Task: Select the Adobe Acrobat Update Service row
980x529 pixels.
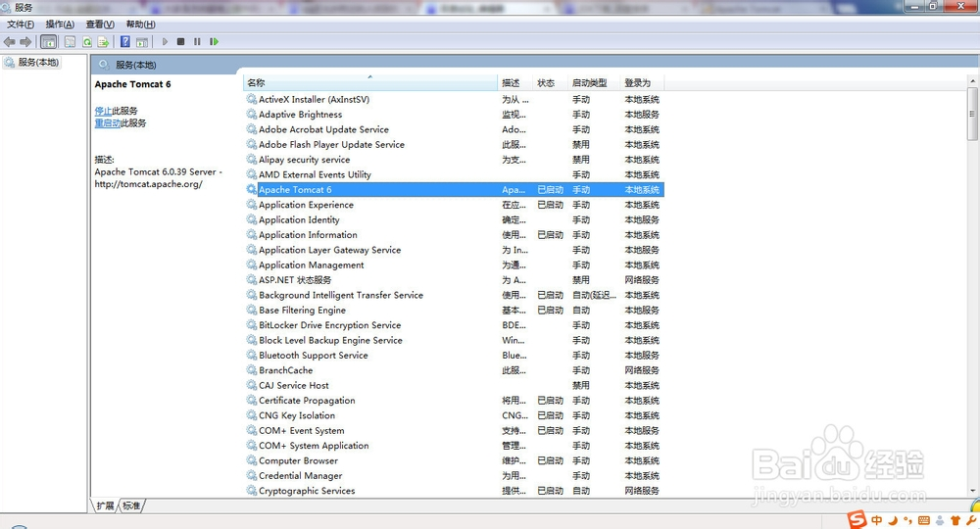Action: [453, 129]
